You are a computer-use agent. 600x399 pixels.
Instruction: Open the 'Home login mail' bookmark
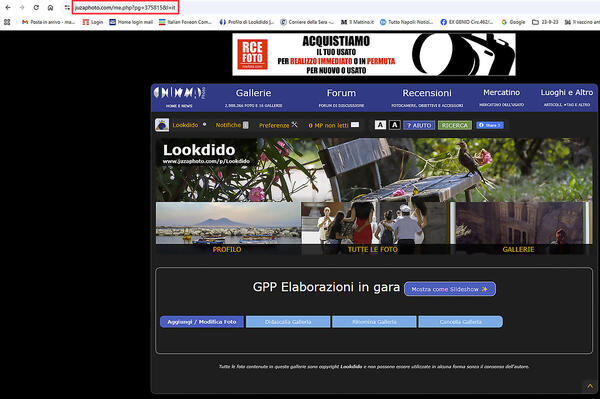click(131, 22)
